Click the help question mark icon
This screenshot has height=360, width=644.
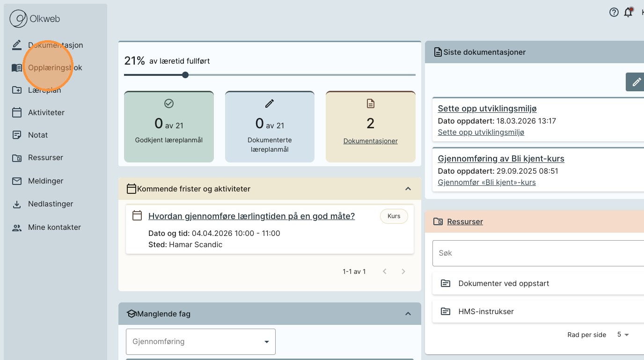tap(614, 13)
